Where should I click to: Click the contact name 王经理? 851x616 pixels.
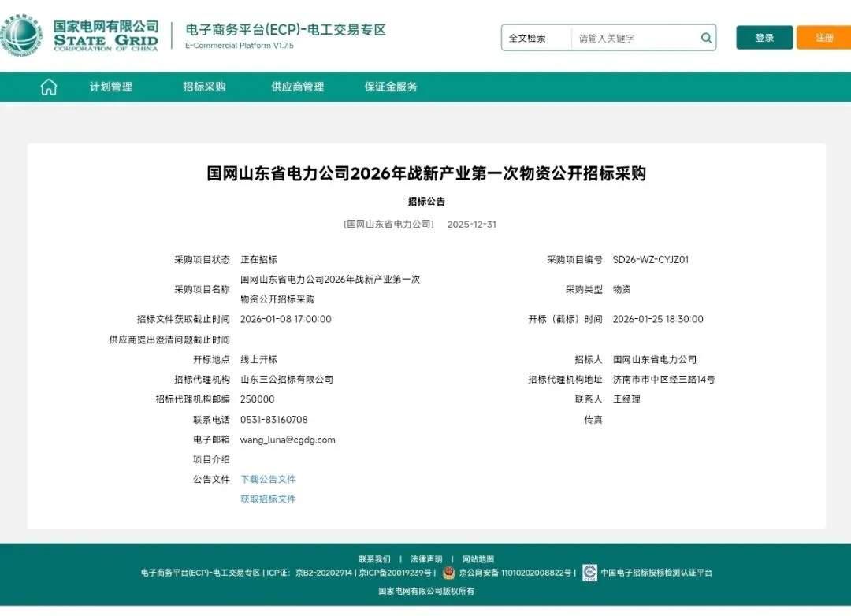coord(627,399)
